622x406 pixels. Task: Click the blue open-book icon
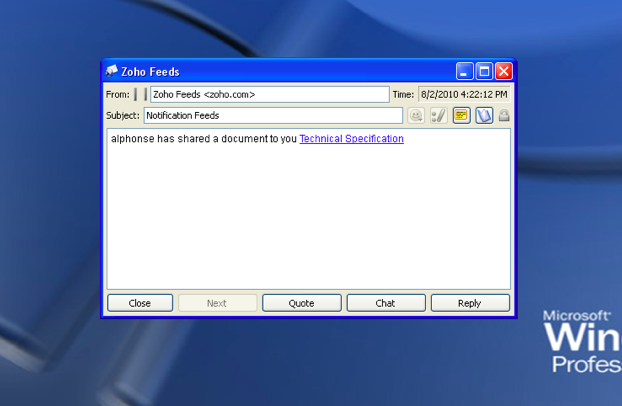[484, 116]
